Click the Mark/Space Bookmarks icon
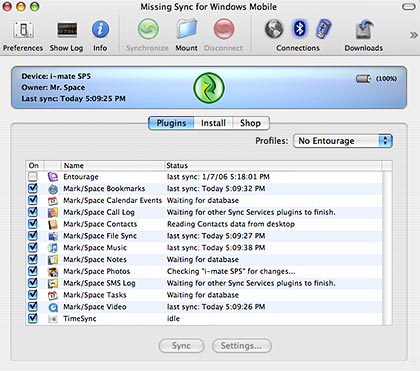The height and width of the screenshot is (371, 420). [53, 189]
